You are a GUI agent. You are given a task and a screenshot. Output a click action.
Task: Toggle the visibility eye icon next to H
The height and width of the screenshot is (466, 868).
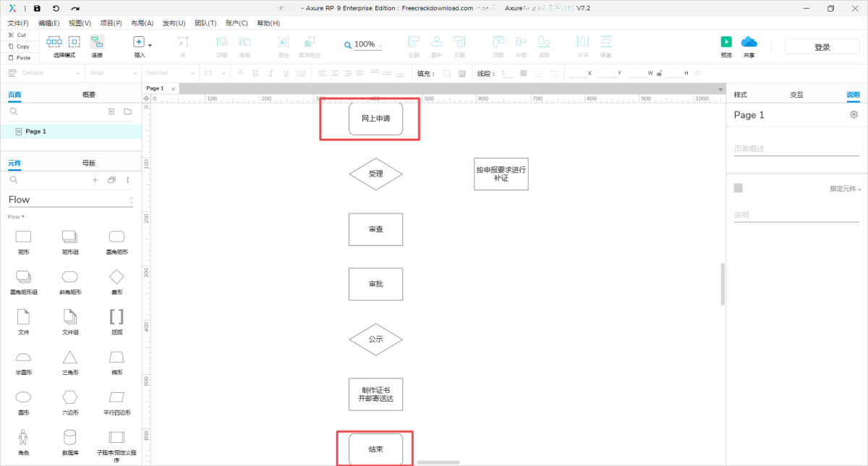(x=697, y=73)
